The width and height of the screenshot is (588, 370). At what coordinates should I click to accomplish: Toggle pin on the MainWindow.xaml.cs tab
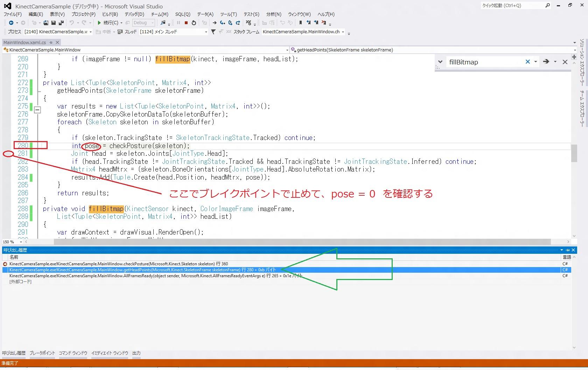(51, 42)
